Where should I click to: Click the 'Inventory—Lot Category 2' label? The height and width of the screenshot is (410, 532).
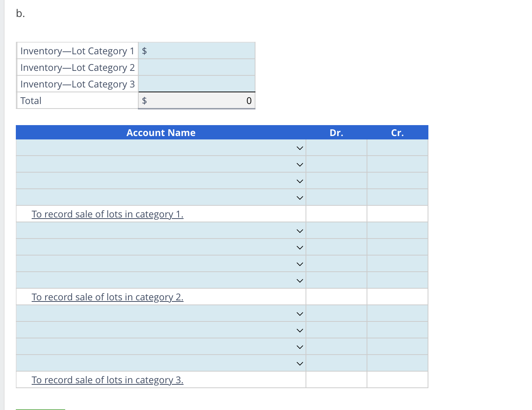point(78,67)
